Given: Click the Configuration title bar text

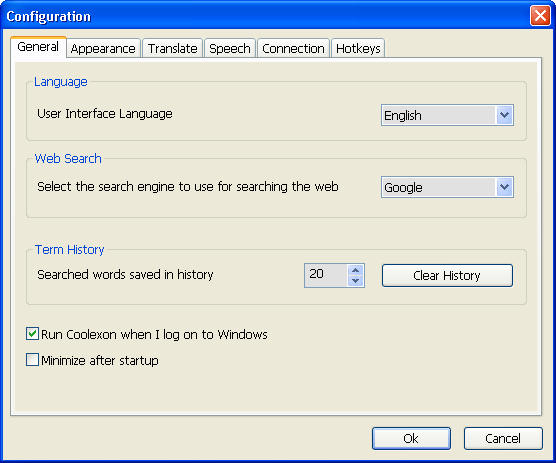Looking at the screenshot, I should (49, 16).
